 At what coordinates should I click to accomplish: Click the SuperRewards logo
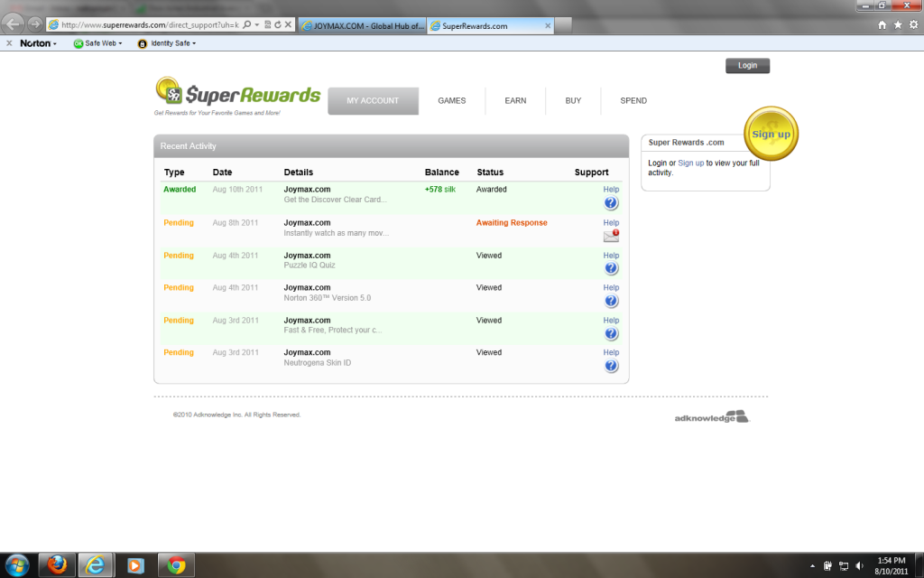tap(237, 96)
